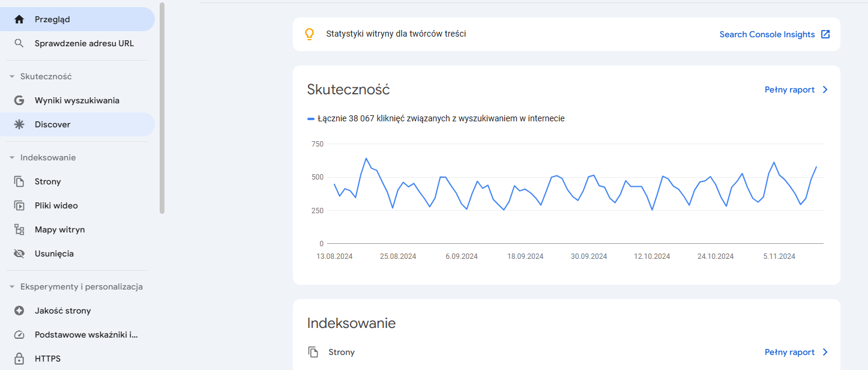The height and width of the screenshot is (370, 868).
Task: Open Discover via its asterisk icon
Action: coord(19,124)
